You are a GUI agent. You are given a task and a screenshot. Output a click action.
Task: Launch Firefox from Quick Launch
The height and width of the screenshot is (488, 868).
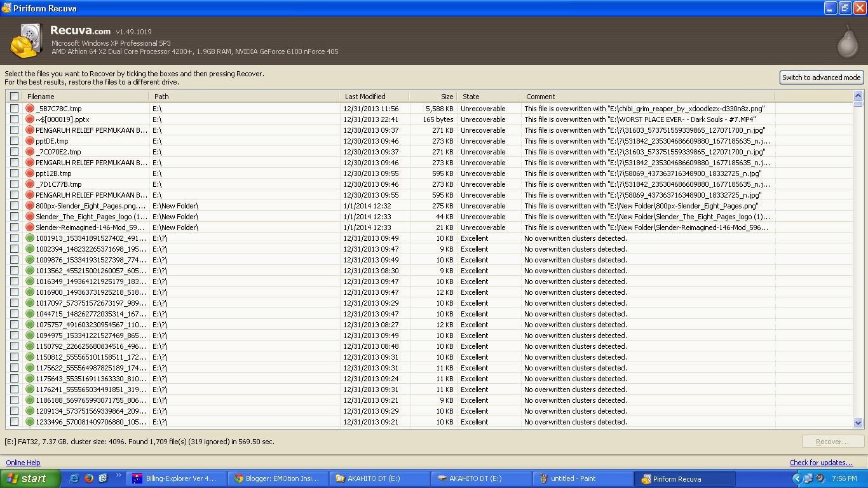[89, 478]
